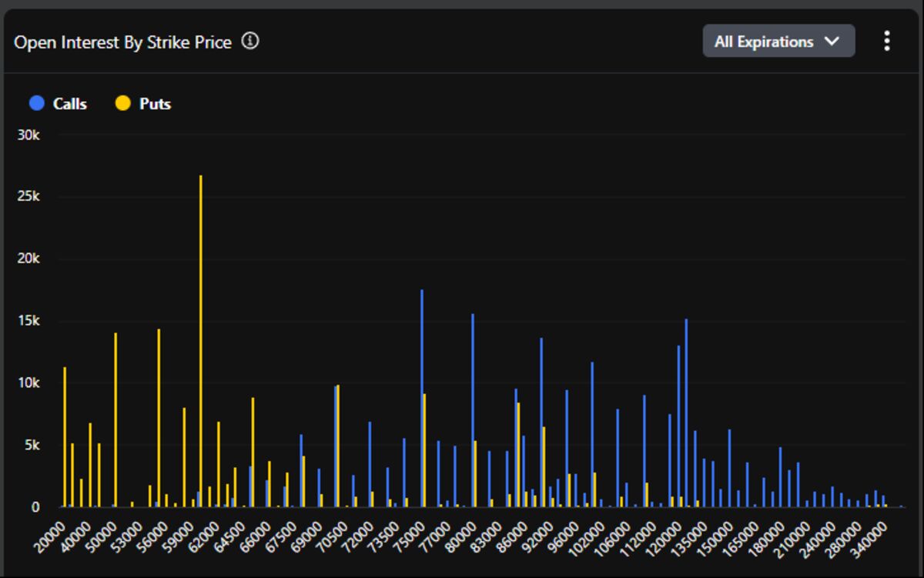Screen dimensions: 924x578
Task: Click the chevron arrow in All Expirations
Action: pos(832,42)
